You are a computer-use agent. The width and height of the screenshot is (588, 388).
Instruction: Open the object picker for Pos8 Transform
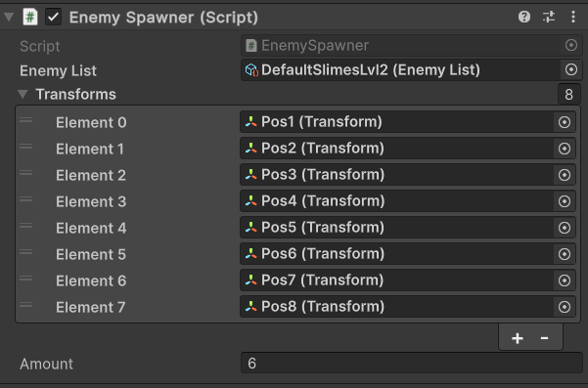[565, 307]
